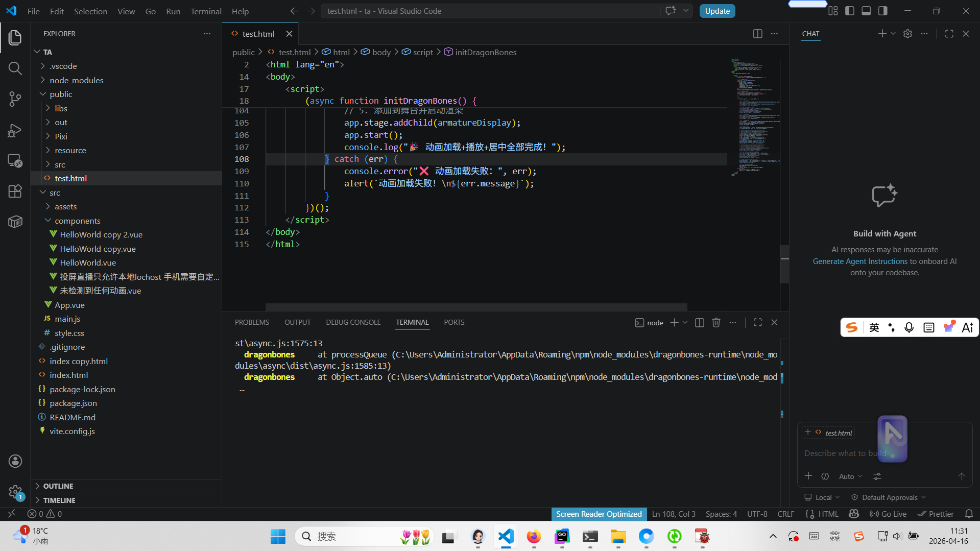Viewport: 980px width, 551px height.
Task: Open Firefox from the taskbar
Action: point(534,536)
